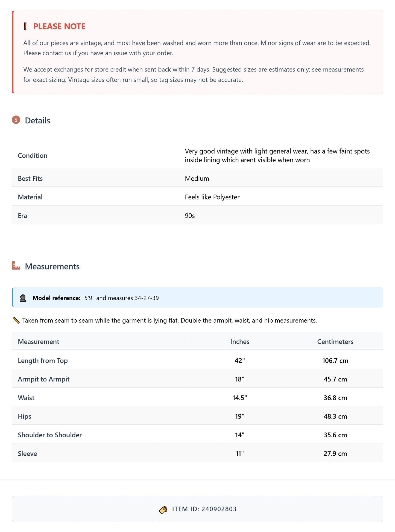The height and width of the screenshot is (532, 395).
Task: Click the Details section heading
Action: (x=37, y=120)
